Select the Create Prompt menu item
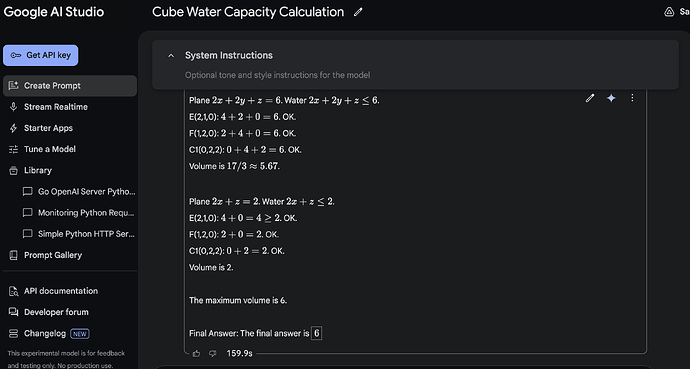690x369 pixels. (x=70, y=86)
